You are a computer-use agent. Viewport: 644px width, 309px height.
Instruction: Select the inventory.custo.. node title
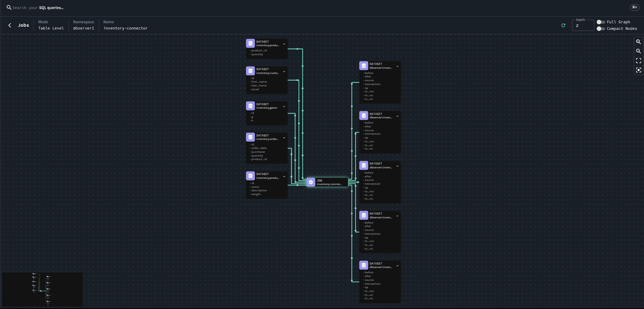pyautogui.click(x=268, y=73)
